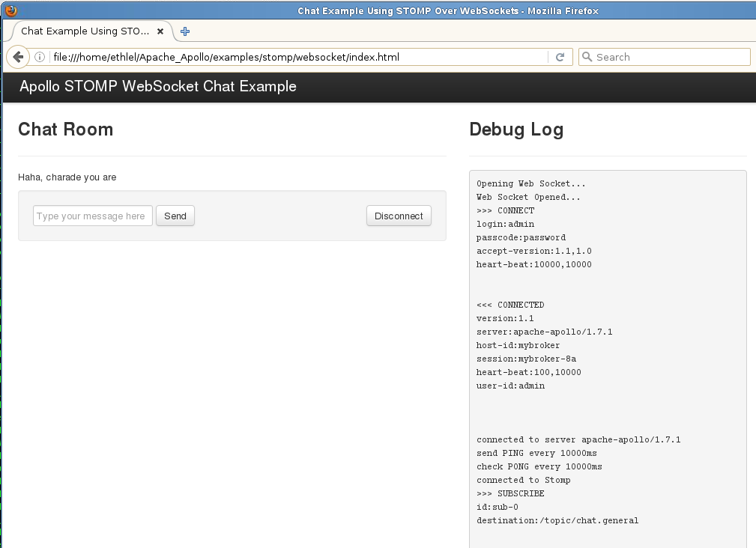Select the 'Web Socket Opened...' log line
The image size is (756, 548).
[x=528, y=197]
